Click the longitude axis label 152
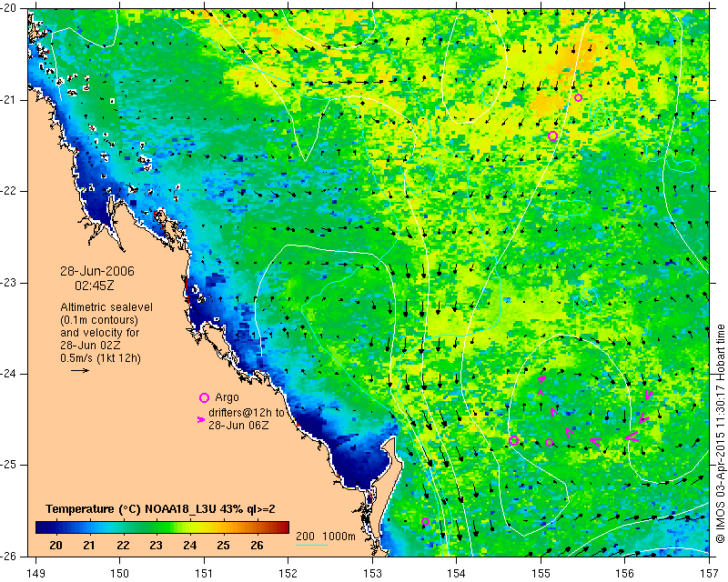 288,574
